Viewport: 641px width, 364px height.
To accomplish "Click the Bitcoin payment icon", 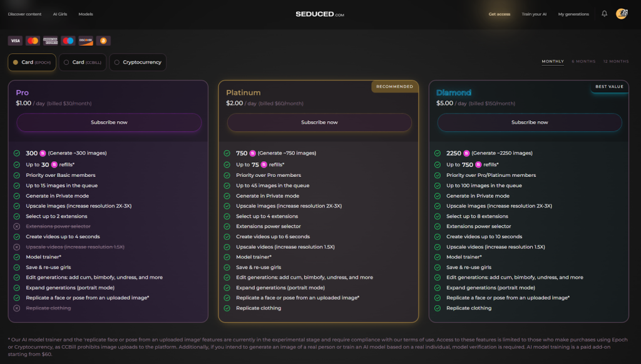I will [x=103, y=41].
